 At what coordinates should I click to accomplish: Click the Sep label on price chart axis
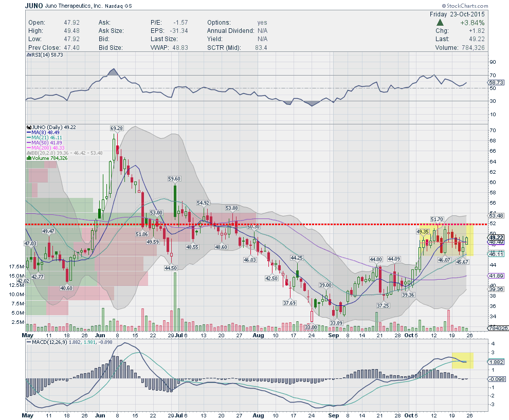click(x=333, y=335)
